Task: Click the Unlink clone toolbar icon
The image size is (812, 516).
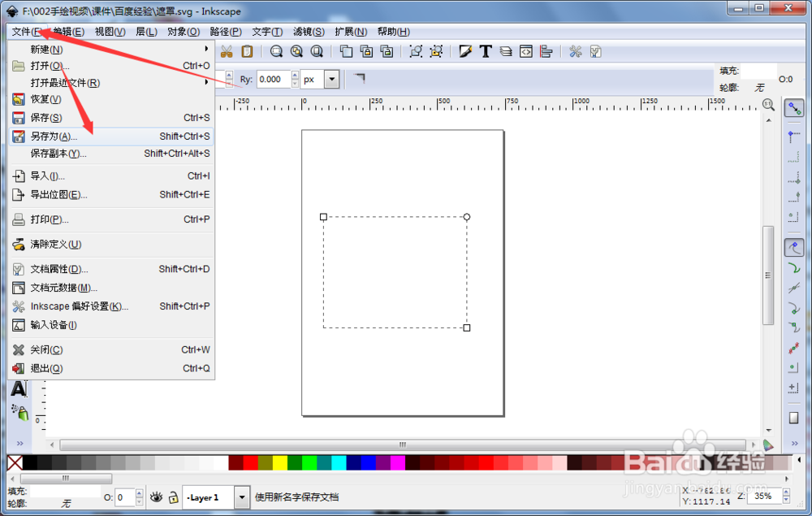Action: (x=387, y=51)
